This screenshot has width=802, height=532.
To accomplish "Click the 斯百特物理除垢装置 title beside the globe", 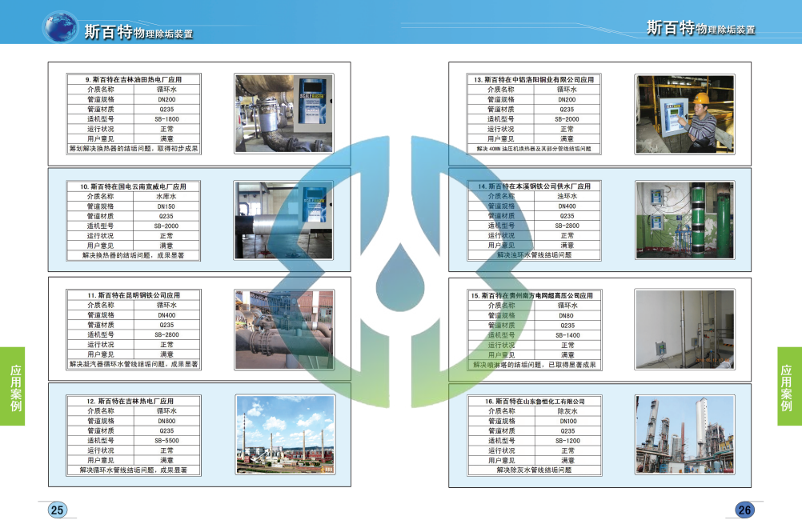I will [138, 32].
